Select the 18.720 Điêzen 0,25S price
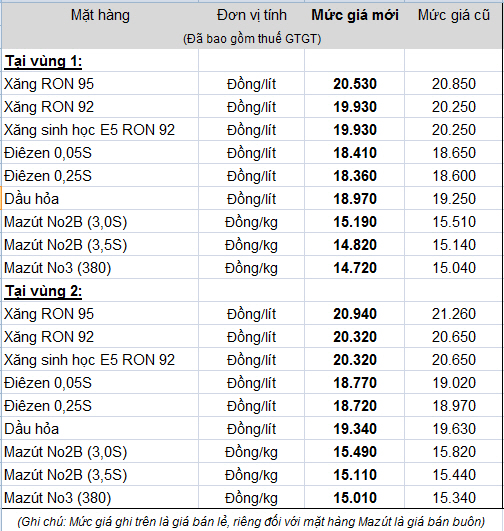Screen dimensions: 504x531 tap(355, 406)
